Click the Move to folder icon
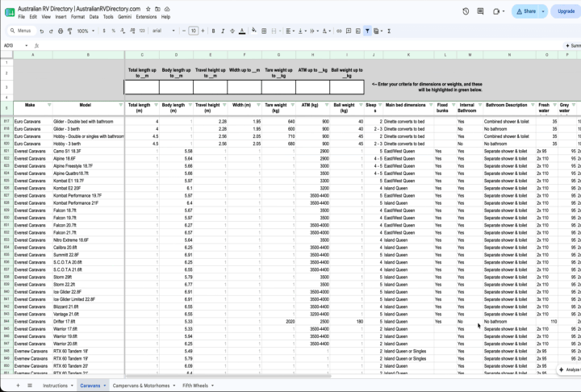This screenshot has height=392, width=581. [x=157, y=9]
